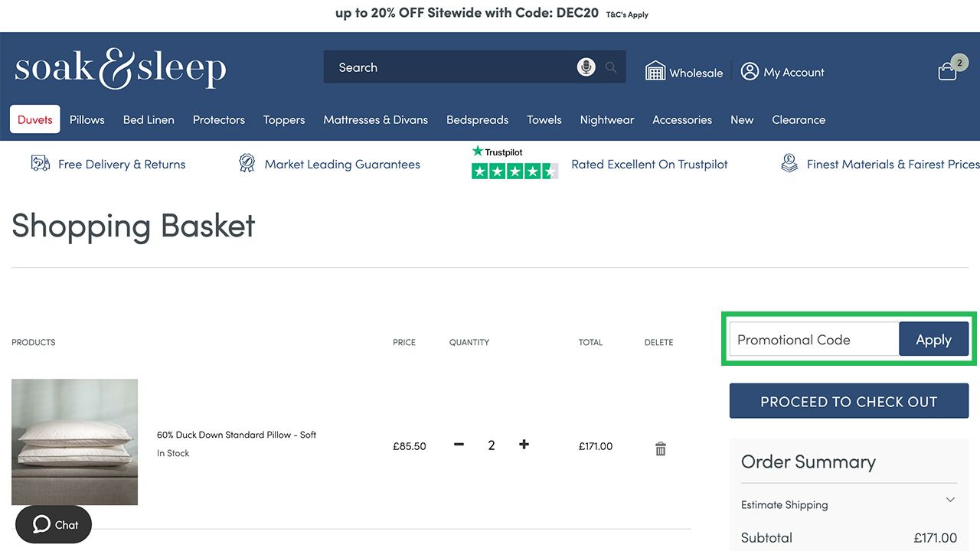980x551 pixels.
Task: Open the Towels menu
Action: (544, 119)
